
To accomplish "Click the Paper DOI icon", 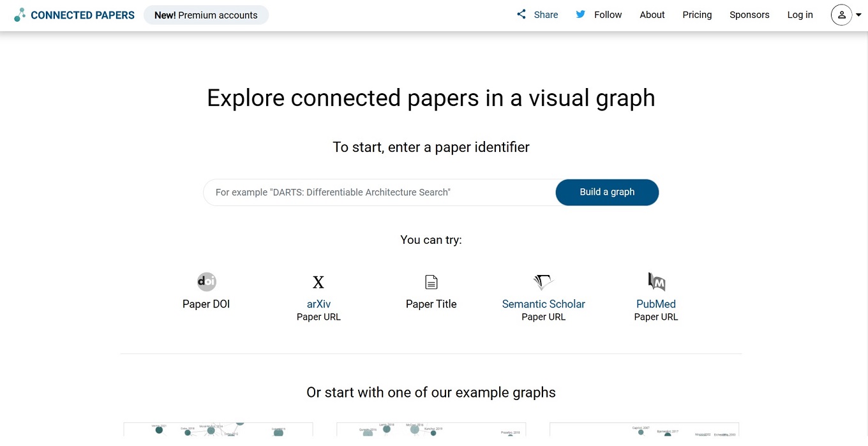I will (206, 281).
